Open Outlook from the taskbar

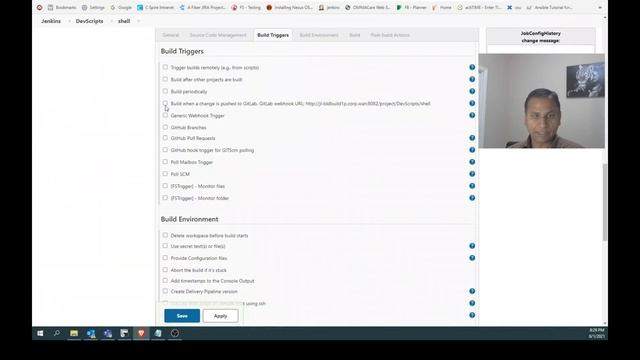tap(91, 333)
